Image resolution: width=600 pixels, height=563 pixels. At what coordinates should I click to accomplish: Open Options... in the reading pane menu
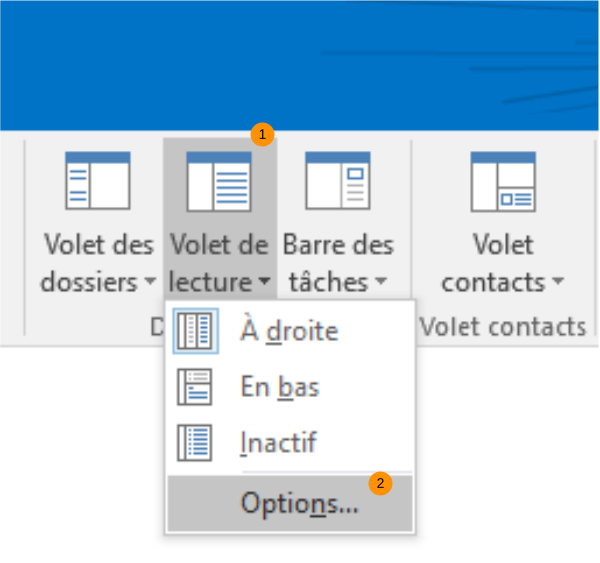(299, 505)
